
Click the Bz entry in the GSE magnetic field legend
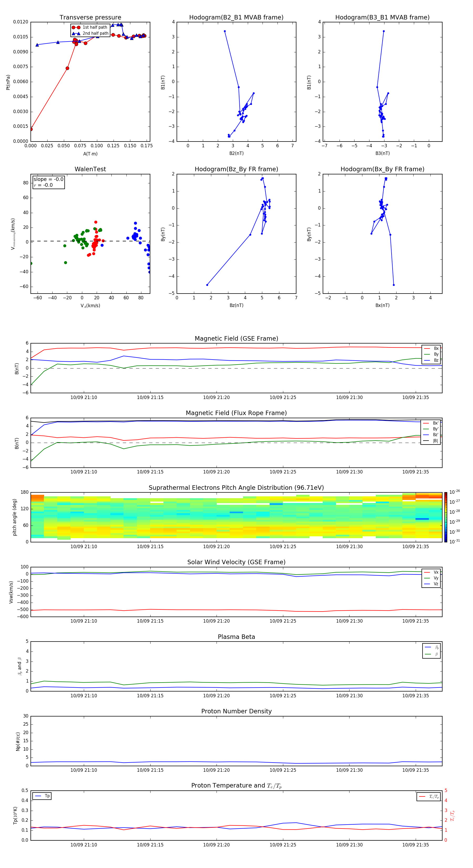(431, 361)
